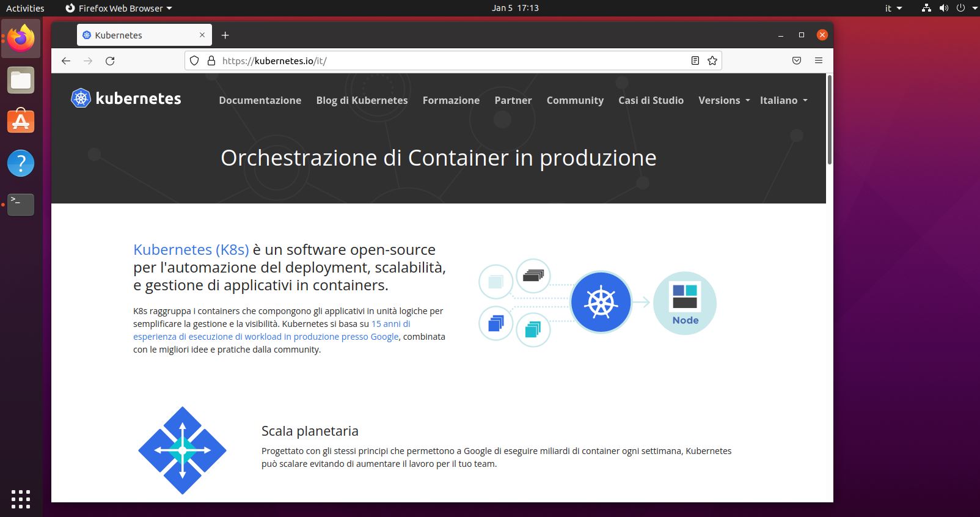Click the network icon in top bar

(x=926, y=8)
